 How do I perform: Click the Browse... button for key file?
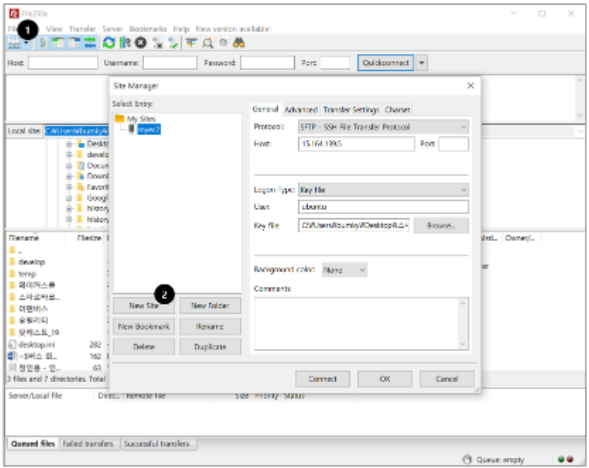click(x=441, y=225)
